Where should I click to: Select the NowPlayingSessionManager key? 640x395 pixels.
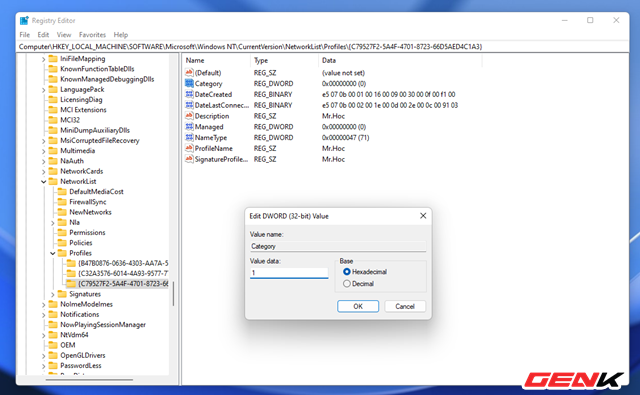103,325
